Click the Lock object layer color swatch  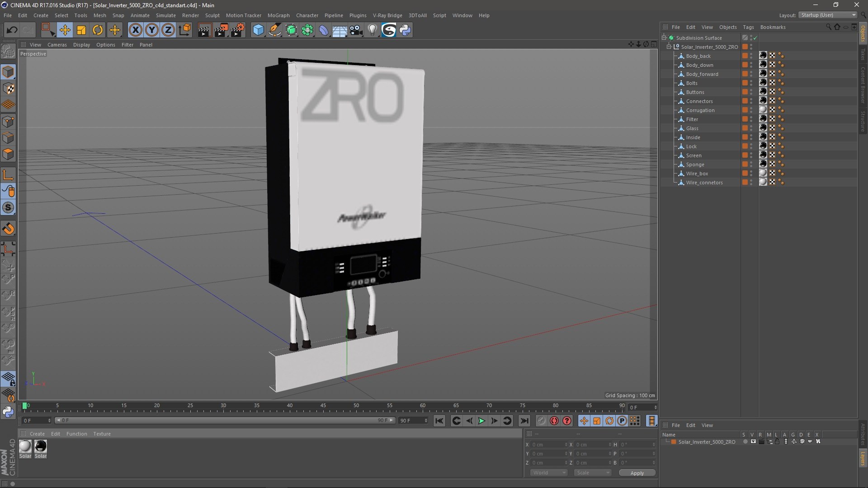coord(745,146)
